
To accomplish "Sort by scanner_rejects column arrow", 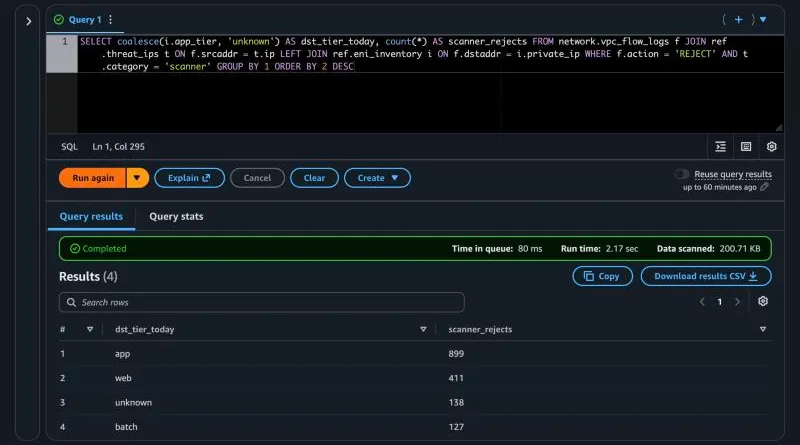I will click(763, 329).
